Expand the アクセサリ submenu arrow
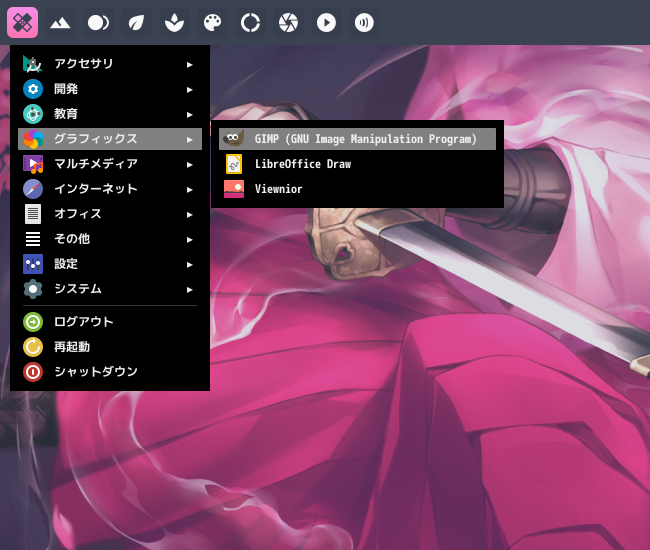 pos(189,65)
